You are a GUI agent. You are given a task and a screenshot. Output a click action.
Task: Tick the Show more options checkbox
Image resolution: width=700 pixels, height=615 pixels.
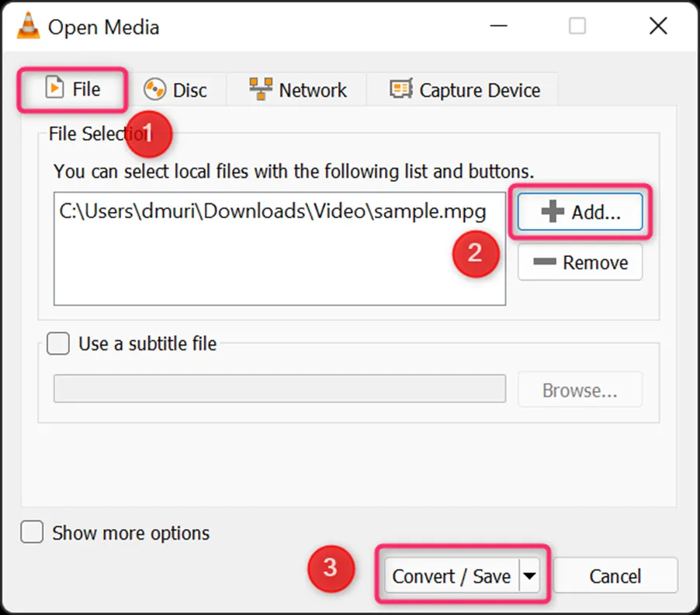click(x=32, y=532)
